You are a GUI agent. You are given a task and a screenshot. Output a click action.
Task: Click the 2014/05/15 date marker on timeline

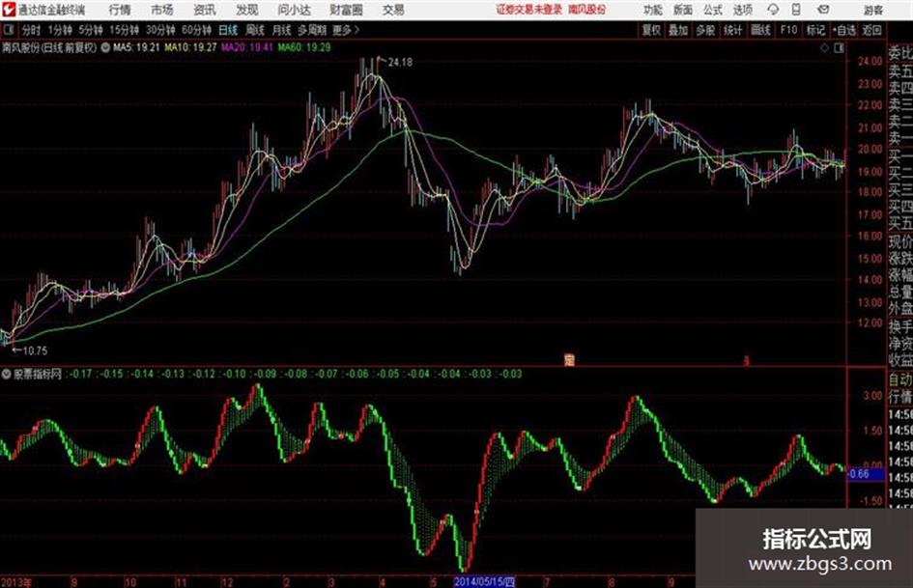click(x=484, y=581)
